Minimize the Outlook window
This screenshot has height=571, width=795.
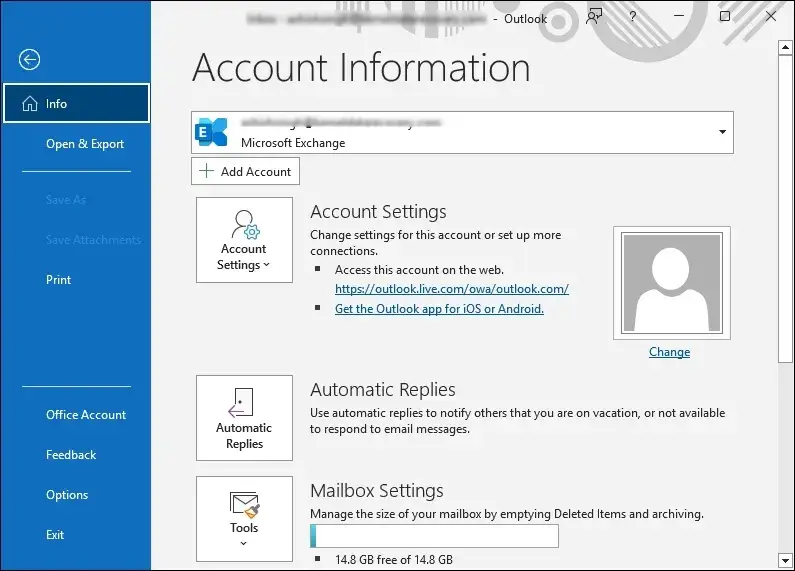[x=679, y=16]
